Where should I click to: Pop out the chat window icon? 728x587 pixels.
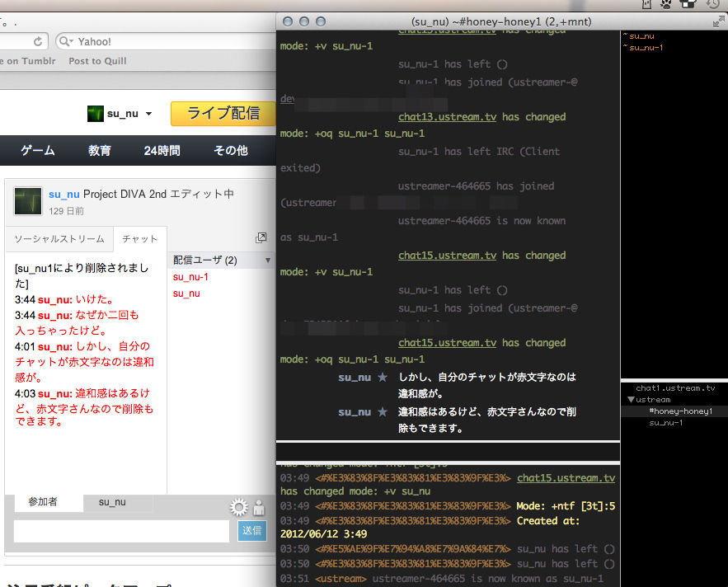[x=261, y=238]
